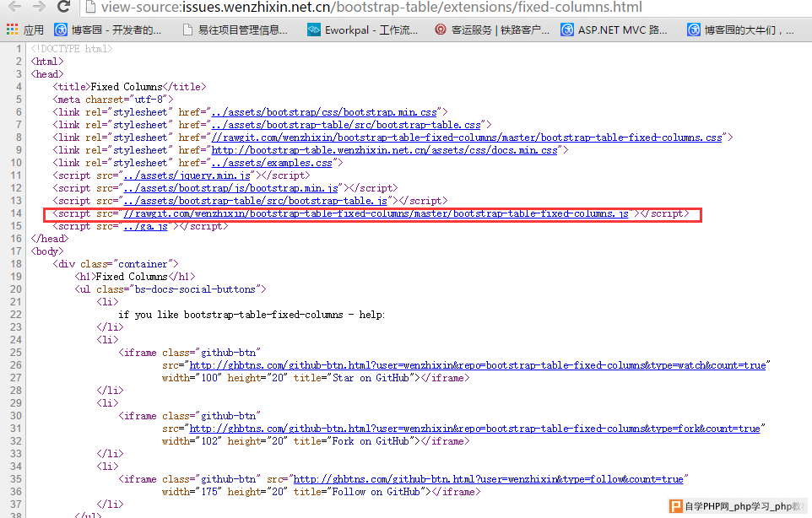Image resolution: width=812 pixels, height=518 pixels.
Task: Open the rawgit bootstrap-table-fixed-columns.js link
Action: coord(376,213)
